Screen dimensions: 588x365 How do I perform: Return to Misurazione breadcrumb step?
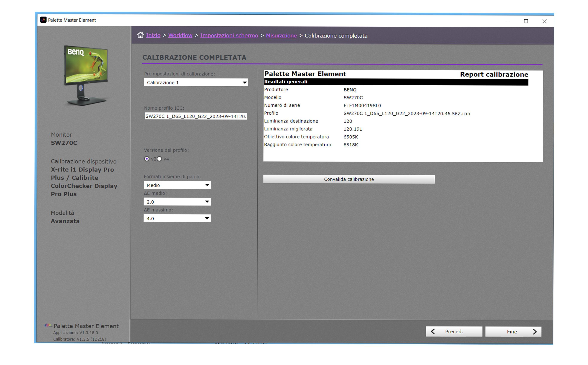tap(281, 35)
